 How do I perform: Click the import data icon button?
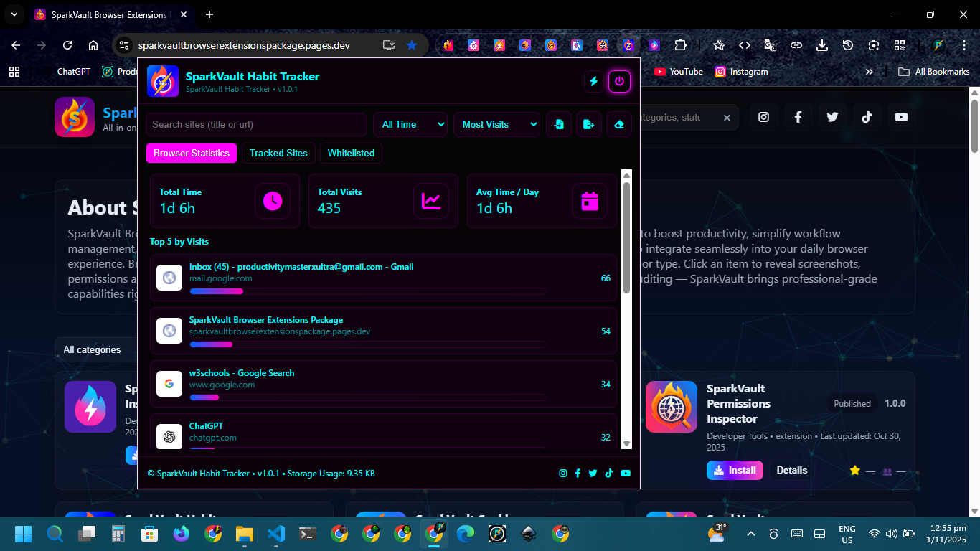[559, 124]
